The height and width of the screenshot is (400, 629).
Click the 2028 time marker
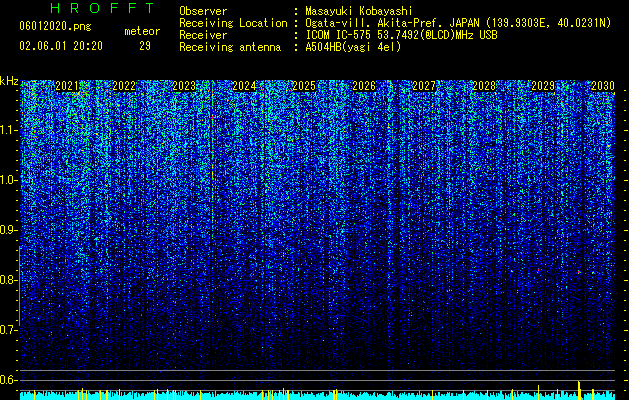pos(484,86)
